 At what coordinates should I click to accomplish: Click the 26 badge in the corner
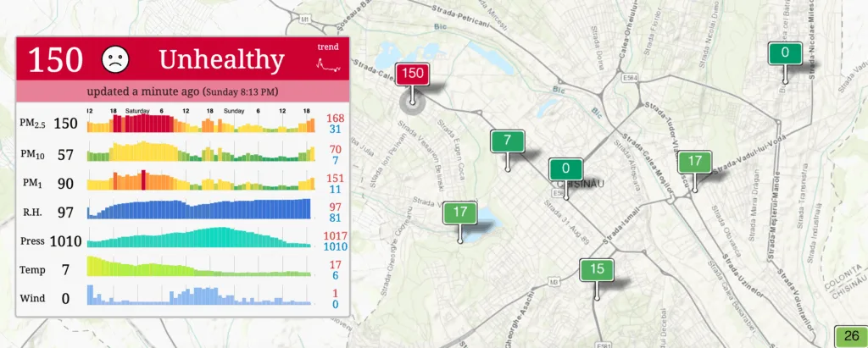[851, 335]
